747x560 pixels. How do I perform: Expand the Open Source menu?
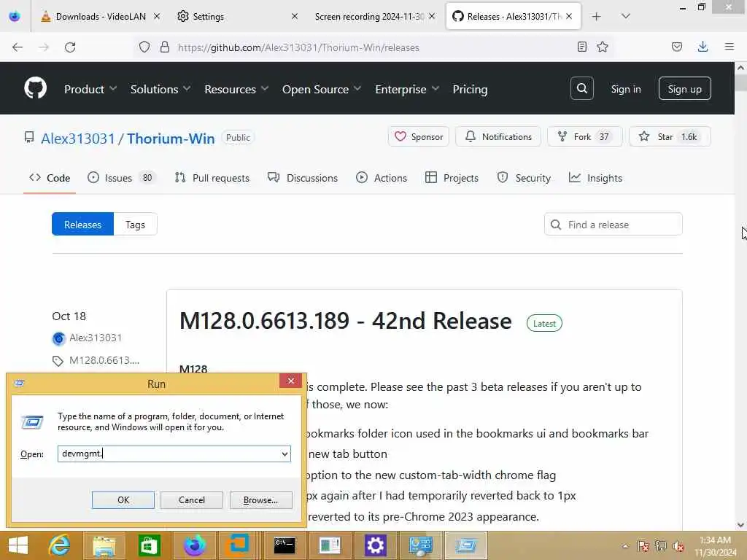[322, 89]
